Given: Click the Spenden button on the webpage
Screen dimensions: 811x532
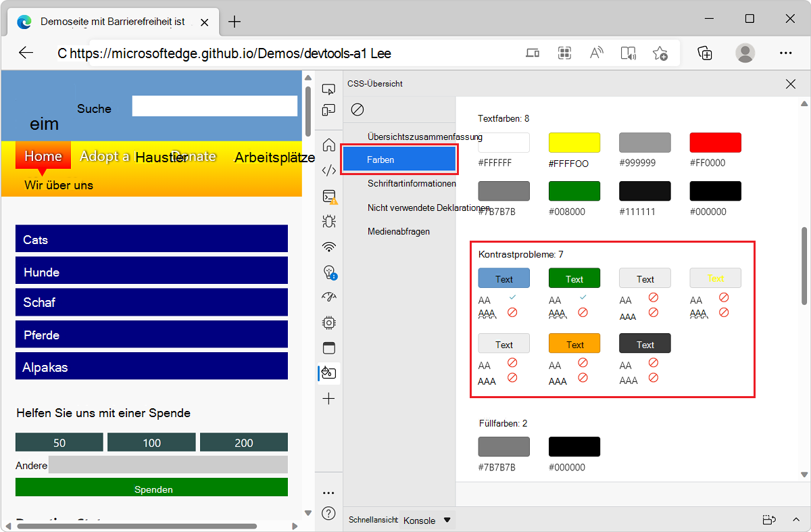Looking at the screenshot, I should pos(153,487).
